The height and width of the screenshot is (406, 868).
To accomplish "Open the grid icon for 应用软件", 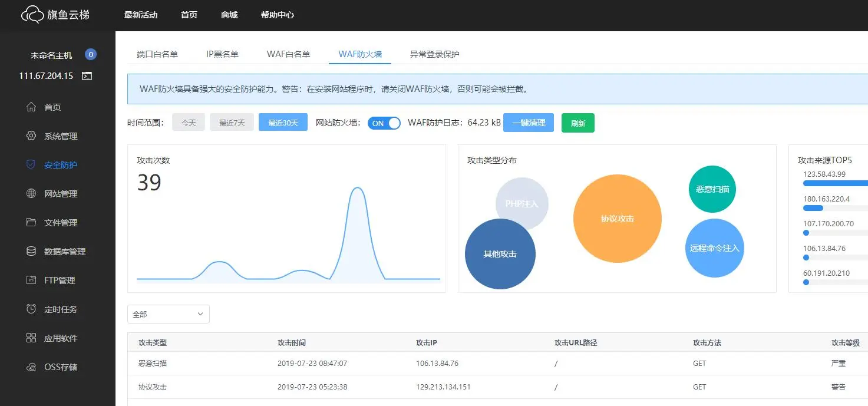I will tap(31, 338).
